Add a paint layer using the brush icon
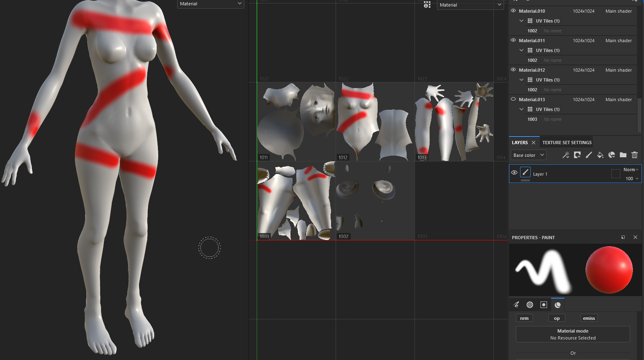 point(589,155)
